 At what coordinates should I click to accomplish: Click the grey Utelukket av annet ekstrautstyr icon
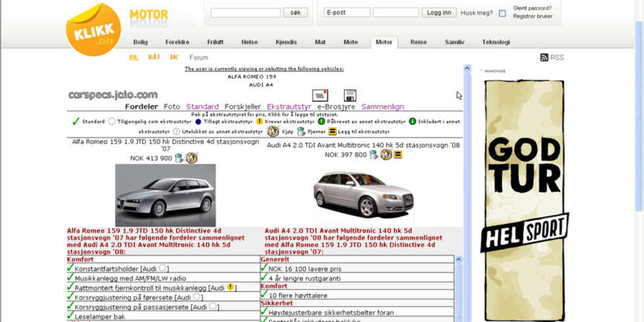[x=177, y=132]
